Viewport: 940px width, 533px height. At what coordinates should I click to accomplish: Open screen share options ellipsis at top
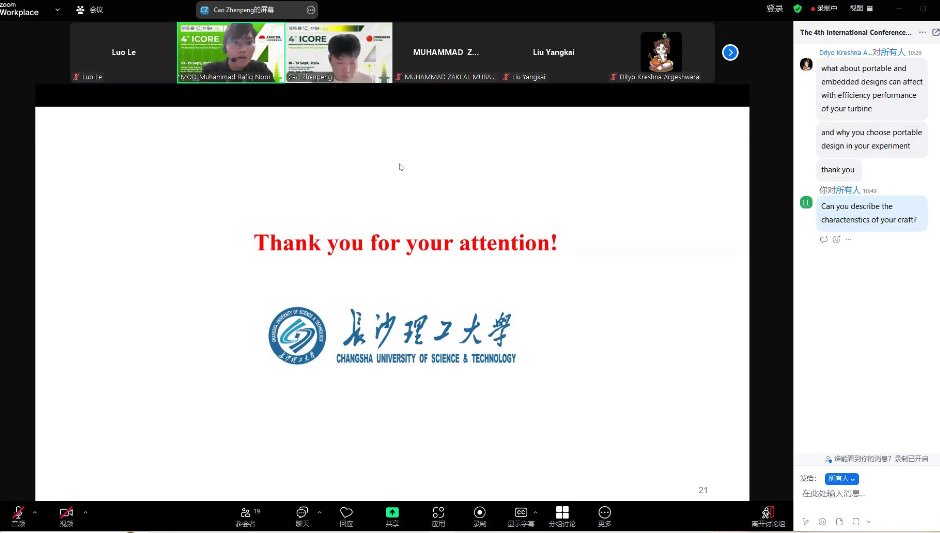[310, 9]
